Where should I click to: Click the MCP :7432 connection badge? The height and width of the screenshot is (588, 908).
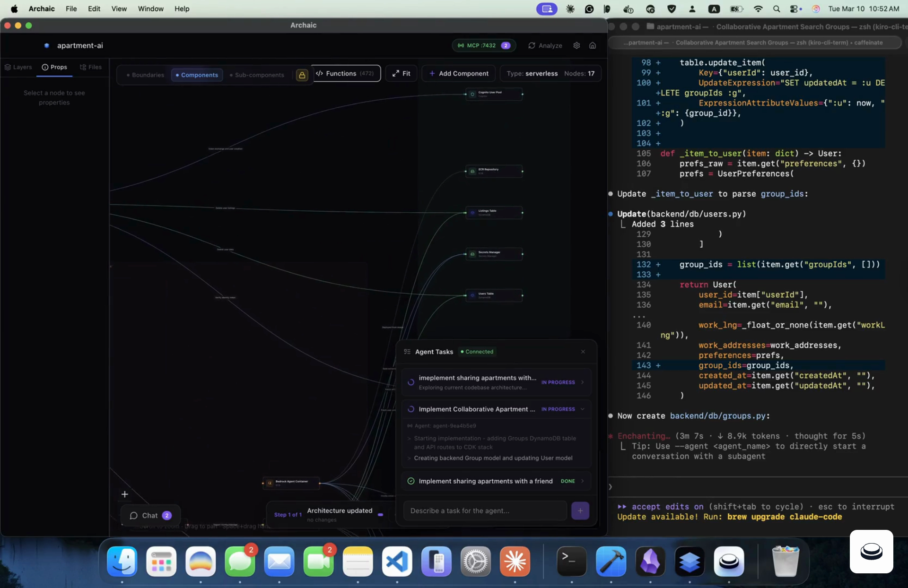(483, 45)
